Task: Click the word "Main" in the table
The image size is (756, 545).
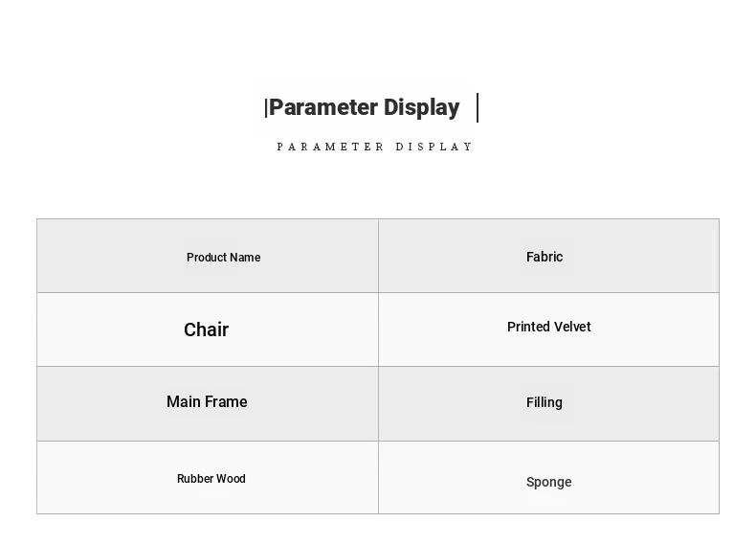Action: tap(183, 402)
